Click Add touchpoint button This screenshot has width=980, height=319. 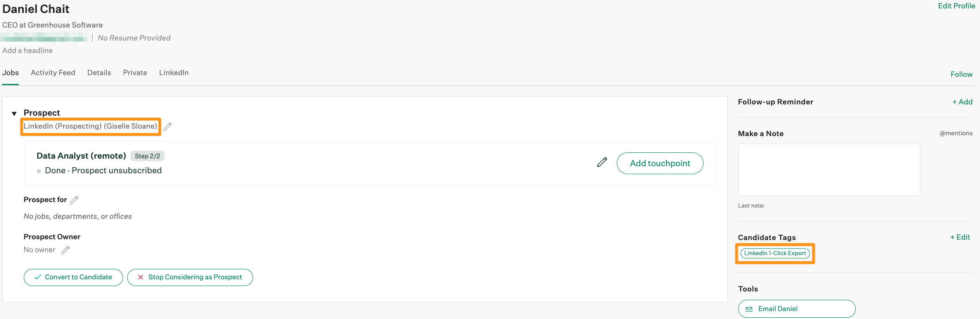tap(660, 163)
